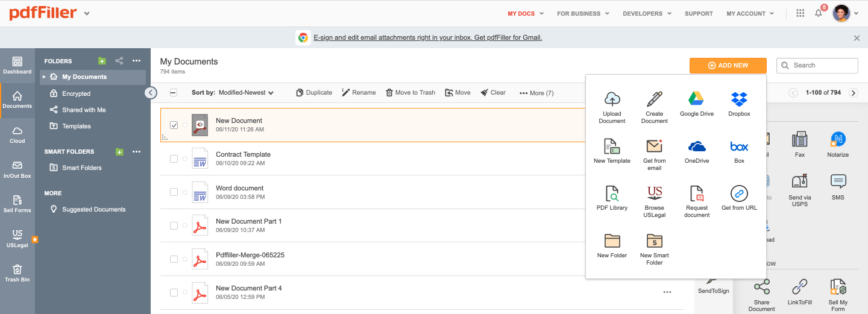Collapse the folders panel with arrow
Image resolution: width=868 pixels, height=314 pixels.
151,93
